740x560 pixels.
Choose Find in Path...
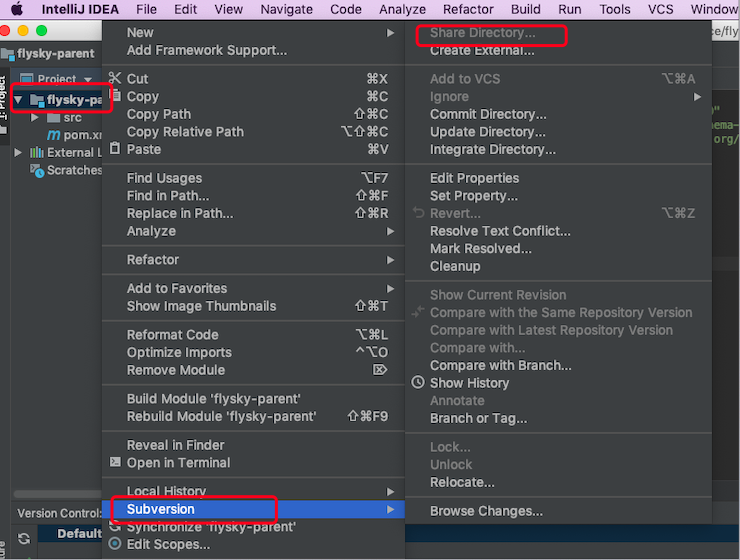click(x=253, y=196)
